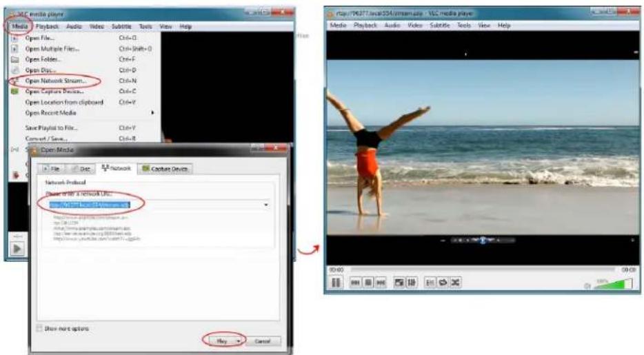Expand the network URL dropdown arrow
The height and width of the screenshot is (355, 644).
click(x=266, y=205)
